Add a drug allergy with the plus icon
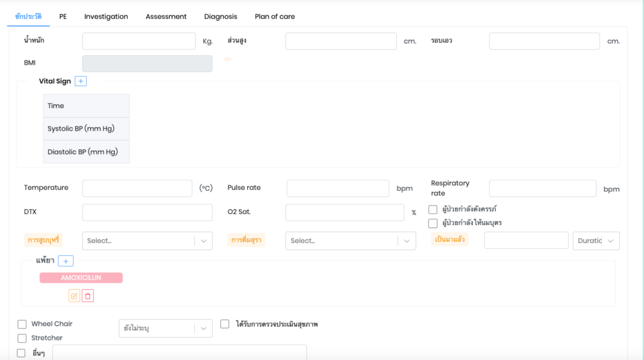This screenshot has width=644, height=360. [65, 261]
